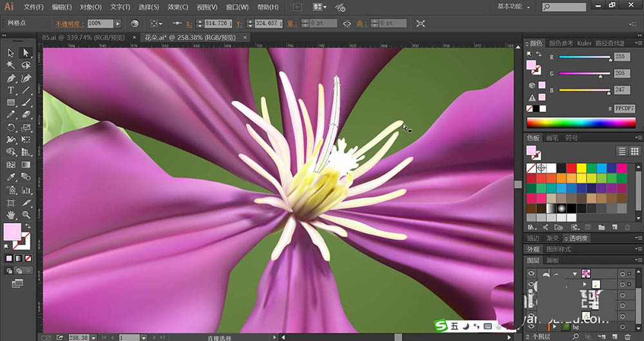
Task: Pick the yellow swatch in swatches panel
Action: coord(581,167)
